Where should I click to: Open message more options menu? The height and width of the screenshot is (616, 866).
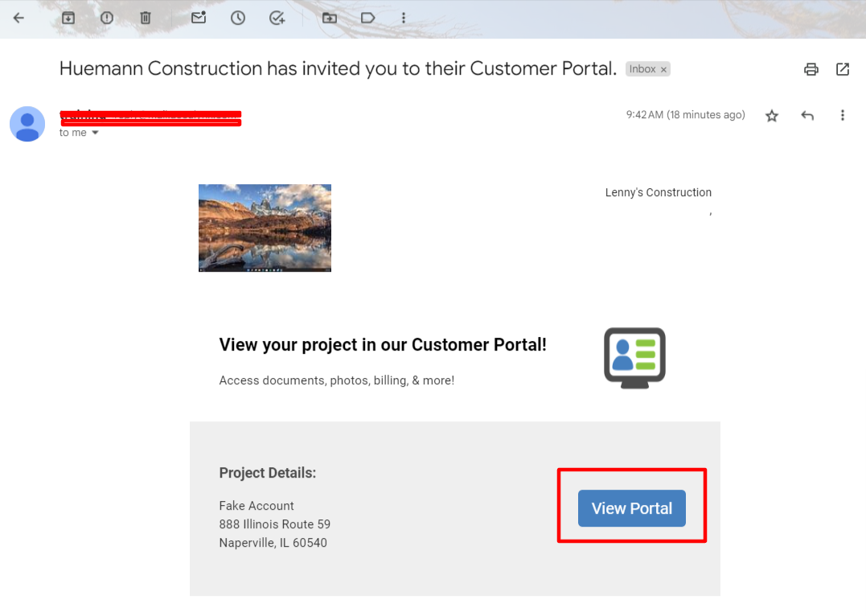[x=842, y=115]
